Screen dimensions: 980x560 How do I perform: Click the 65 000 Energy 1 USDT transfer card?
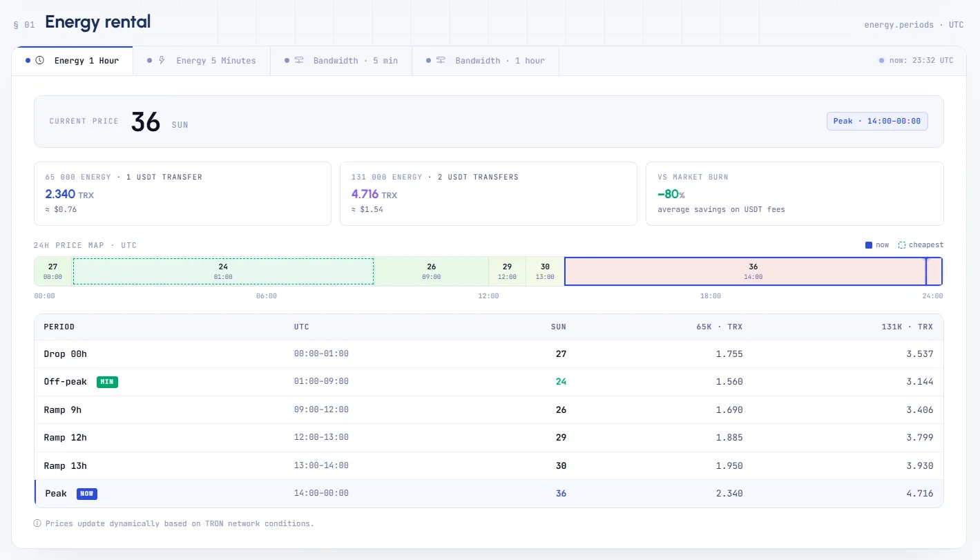182,193
